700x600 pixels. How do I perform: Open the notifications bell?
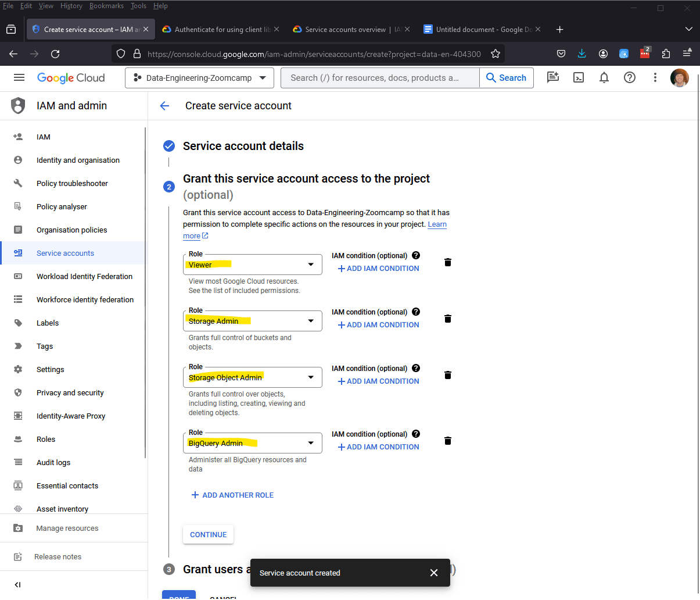[604, 77]
